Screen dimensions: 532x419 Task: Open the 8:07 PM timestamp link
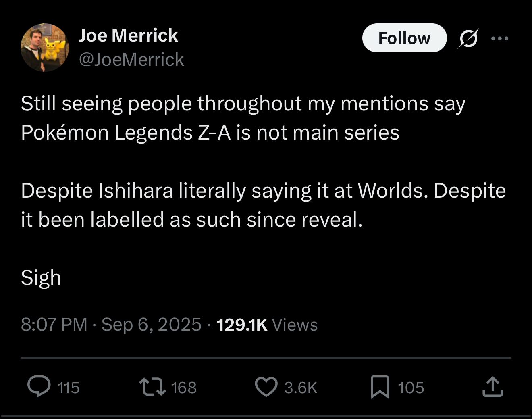[54, 325]
